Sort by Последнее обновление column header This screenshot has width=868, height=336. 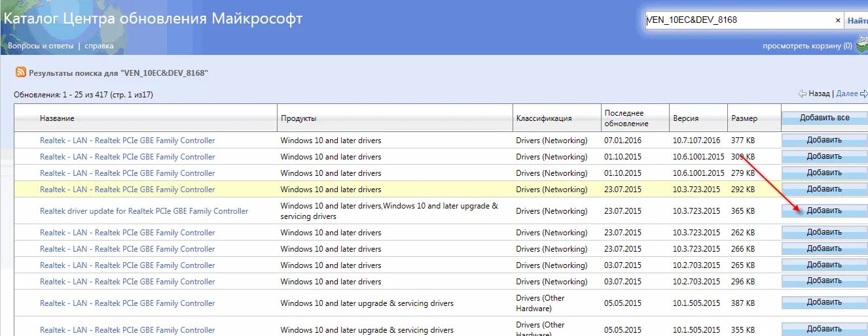(626, 118)
